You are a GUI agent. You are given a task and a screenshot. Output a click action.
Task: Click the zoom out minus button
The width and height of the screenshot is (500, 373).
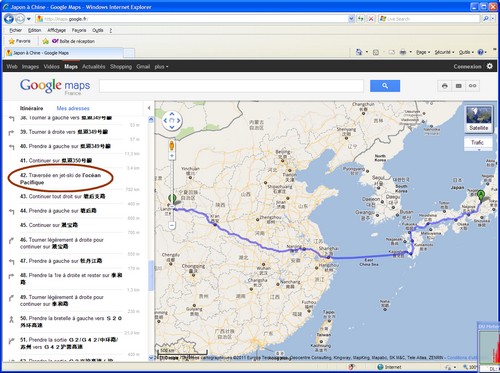(172, 226)
